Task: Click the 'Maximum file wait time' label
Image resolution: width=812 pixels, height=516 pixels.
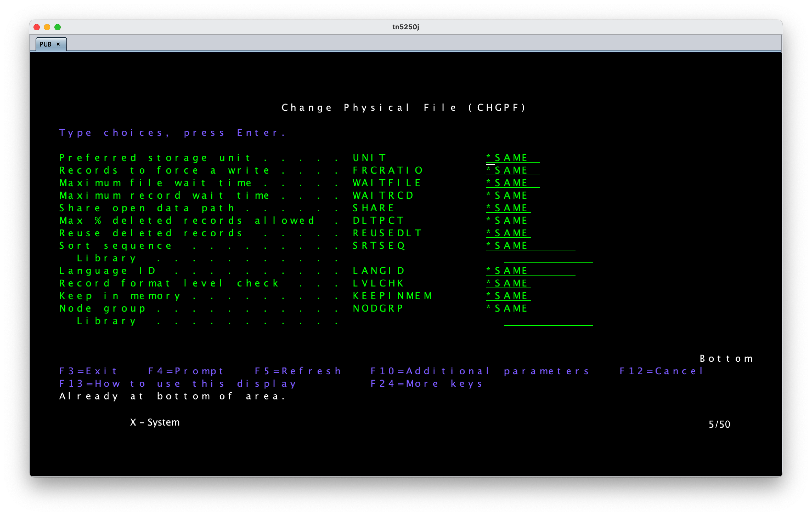Action: pyautogui.click(x=155, y=183)
